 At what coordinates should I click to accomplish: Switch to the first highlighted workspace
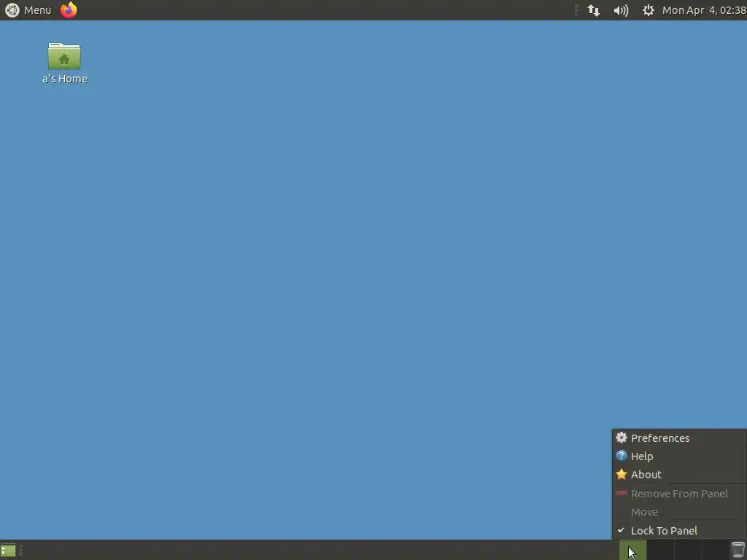point(633,550)
